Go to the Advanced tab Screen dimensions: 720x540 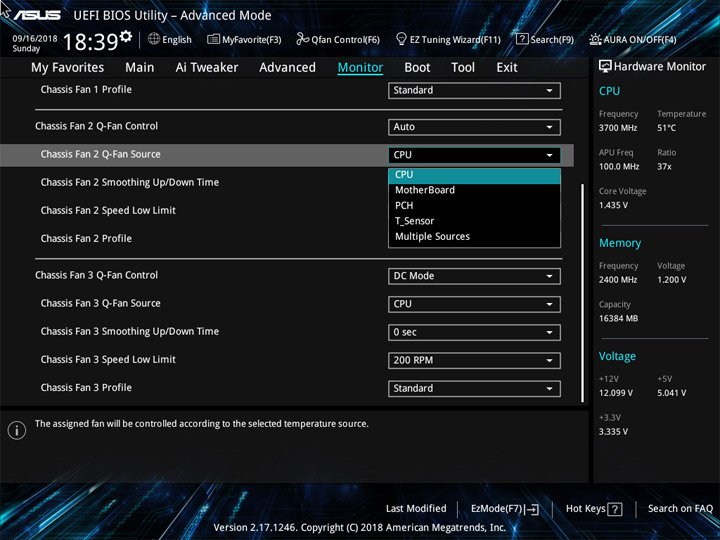pyautogui.click(x=287, y=68)
